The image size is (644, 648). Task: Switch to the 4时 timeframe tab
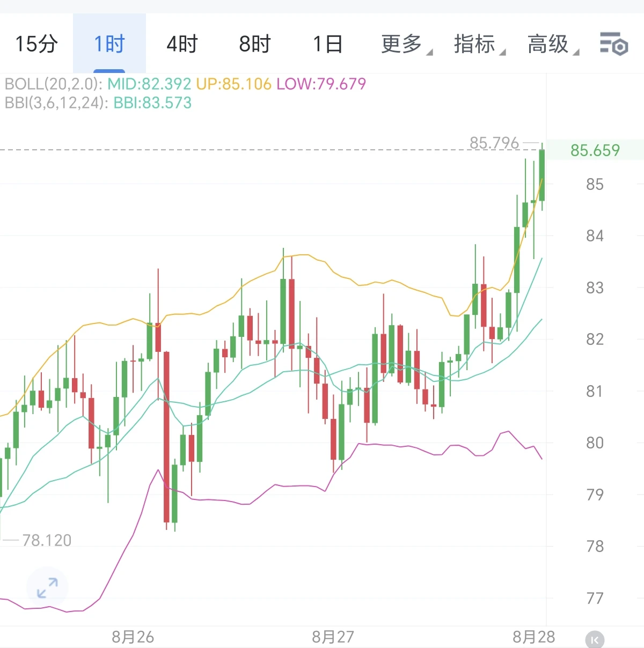(182, 44)
